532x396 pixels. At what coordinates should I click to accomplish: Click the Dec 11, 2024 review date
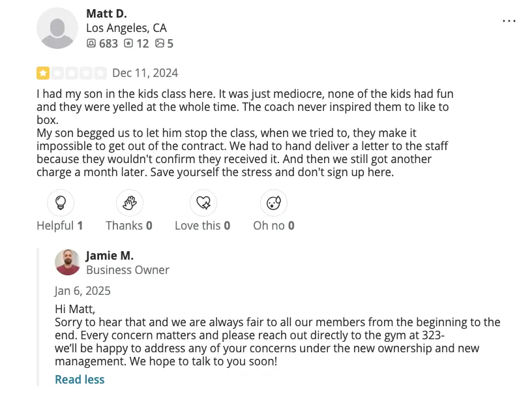tap(145, 73)
